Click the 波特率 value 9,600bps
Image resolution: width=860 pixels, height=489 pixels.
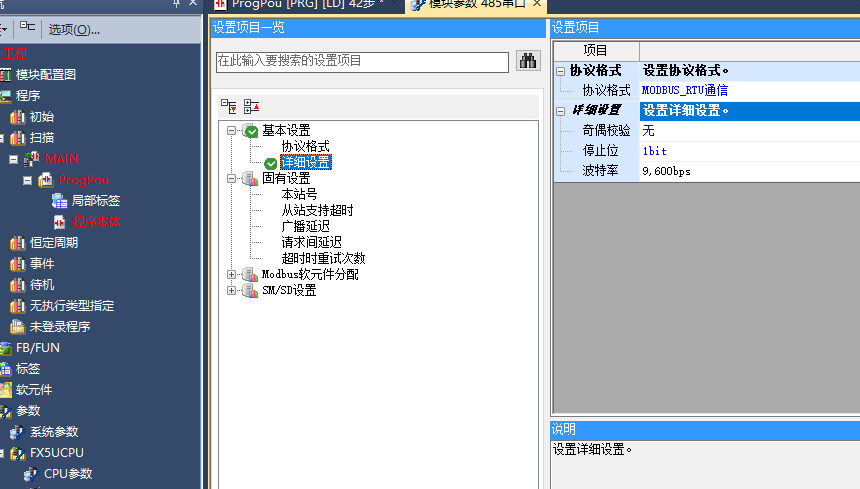[667, 171]
